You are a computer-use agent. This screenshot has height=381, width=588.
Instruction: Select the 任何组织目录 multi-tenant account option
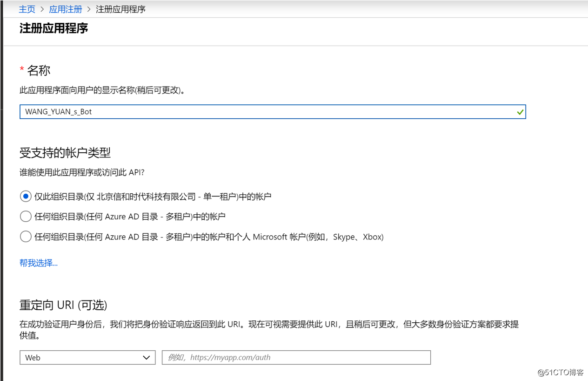[x=26, y=216]
